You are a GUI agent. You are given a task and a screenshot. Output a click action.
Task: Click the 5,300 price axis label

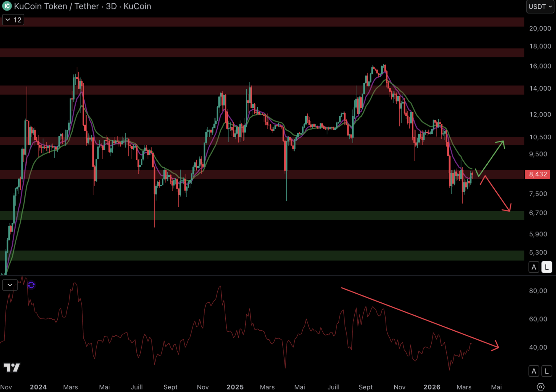pos(538,252)
